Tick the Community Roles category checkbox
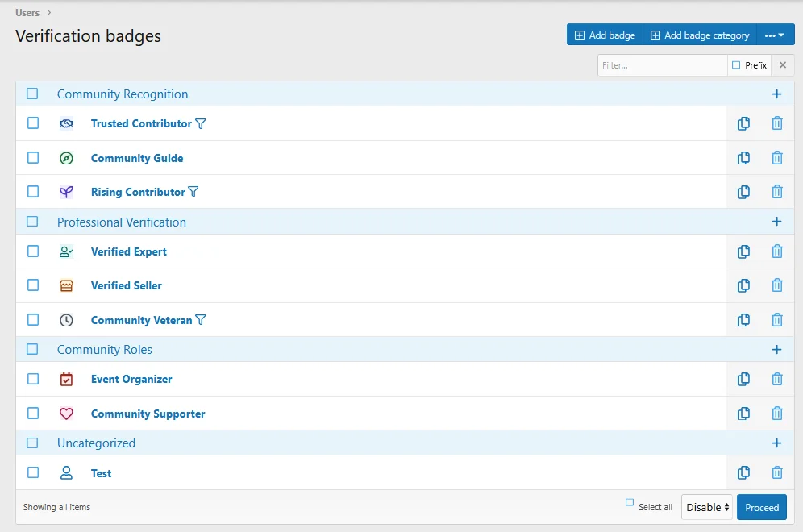This screenshot has height=532, width=803. tap(32, 349)
